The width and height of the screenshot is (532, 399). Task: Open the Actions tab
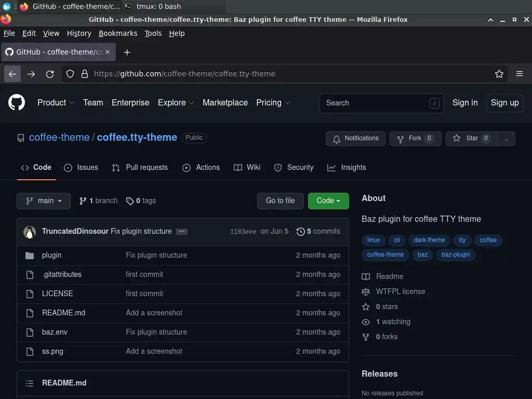pos(201,168)
